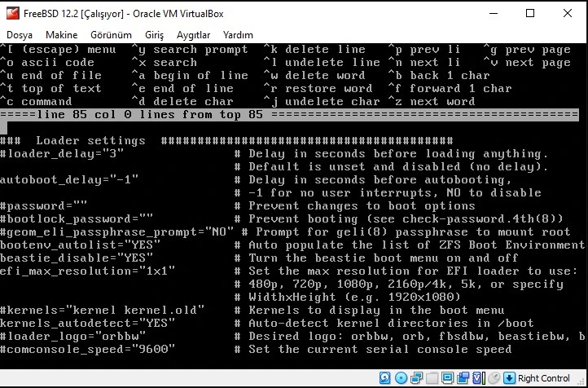Click the ^x search help entry
This screenshot has width=588, height=388.
[165, 62]
